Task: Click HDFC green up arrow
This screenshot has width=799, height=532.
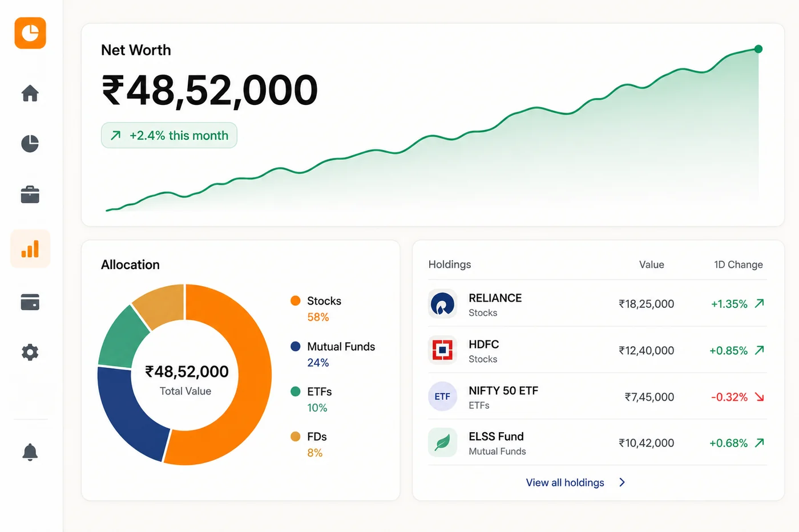Action: (x=759, y=350)
